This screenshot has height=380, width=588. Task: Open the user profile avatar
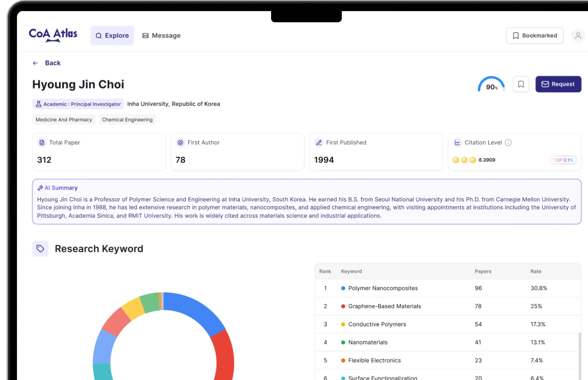point(578,36)
